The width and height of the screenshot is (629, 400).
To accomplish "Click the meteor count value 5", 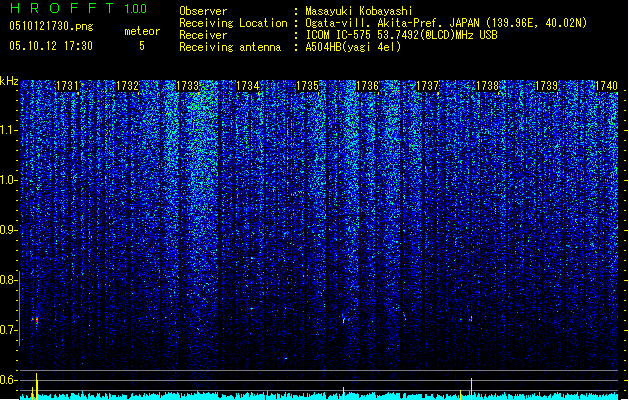I will pos(142,46).
